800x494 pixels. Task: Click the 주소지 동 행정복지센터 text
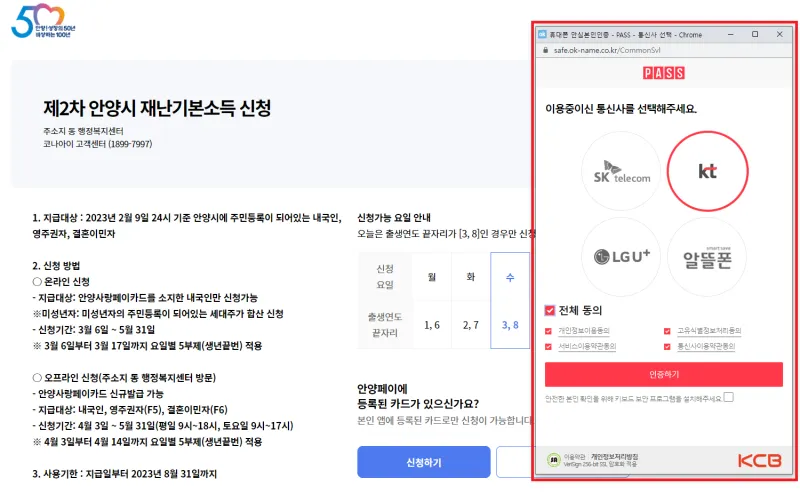(83, 131)
